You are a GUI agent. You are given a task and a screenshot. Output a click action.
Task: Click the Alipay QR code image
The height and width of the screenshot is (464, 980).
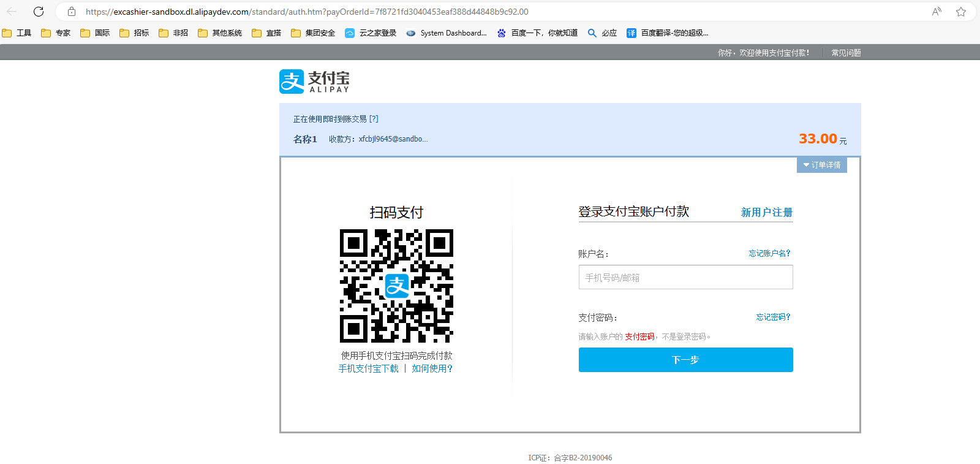pos(396,286)
